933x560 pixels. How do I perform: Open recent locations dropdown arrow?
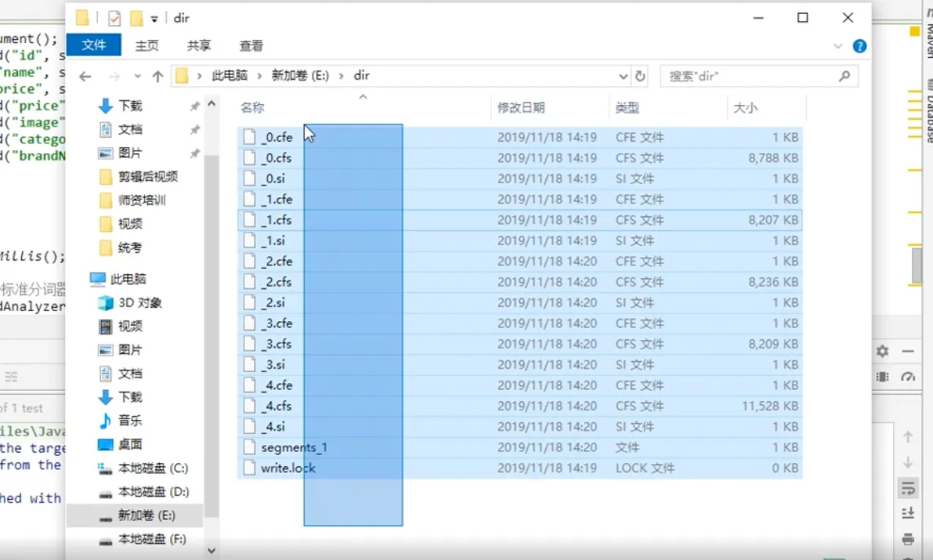138,77
